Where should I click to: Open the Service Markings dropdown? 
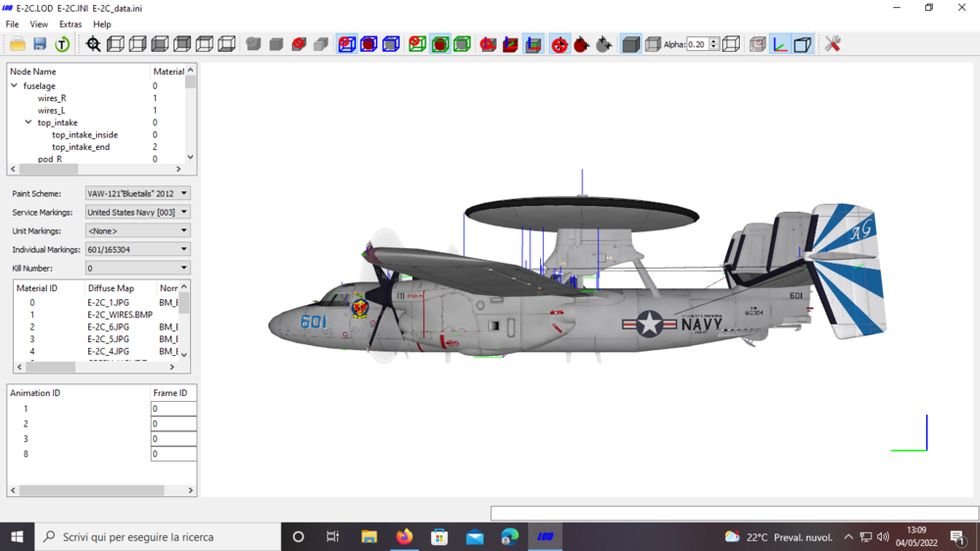click(137, 212)
